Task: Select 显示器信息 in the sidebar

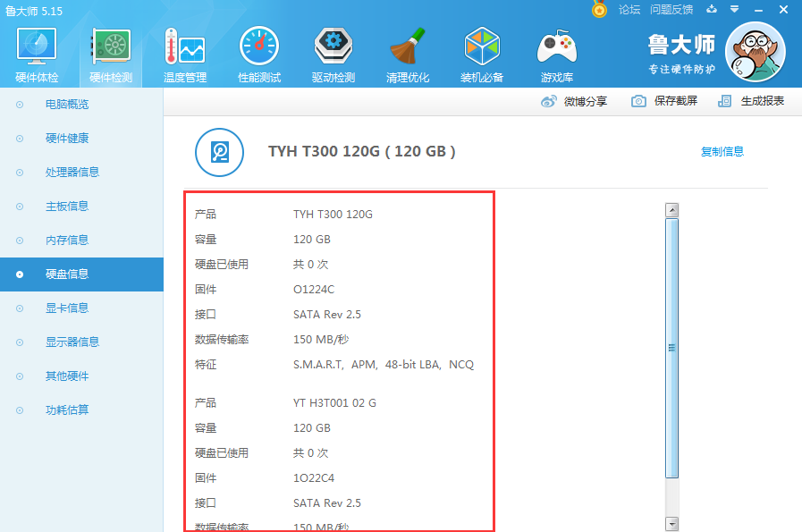Action: (x=81, y=342)
